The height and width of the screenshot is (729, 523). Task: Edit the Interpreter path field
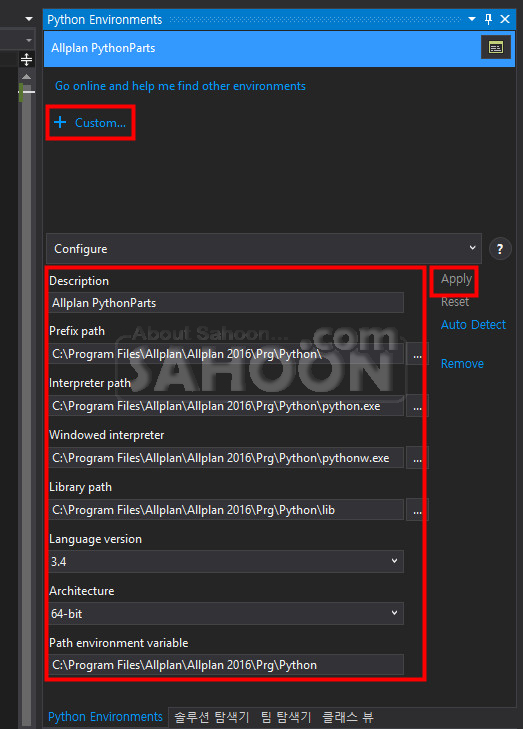click(x=226, y=406)
